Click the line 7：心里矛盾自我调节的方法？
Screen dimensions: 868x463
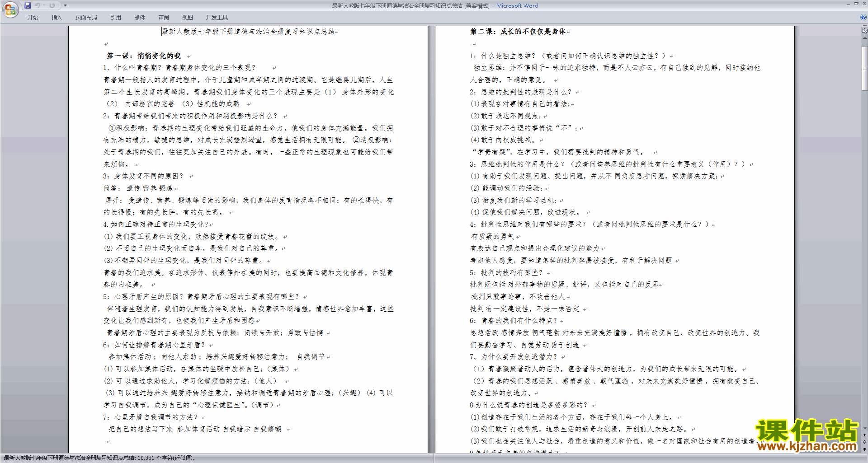tap(151, 417)
